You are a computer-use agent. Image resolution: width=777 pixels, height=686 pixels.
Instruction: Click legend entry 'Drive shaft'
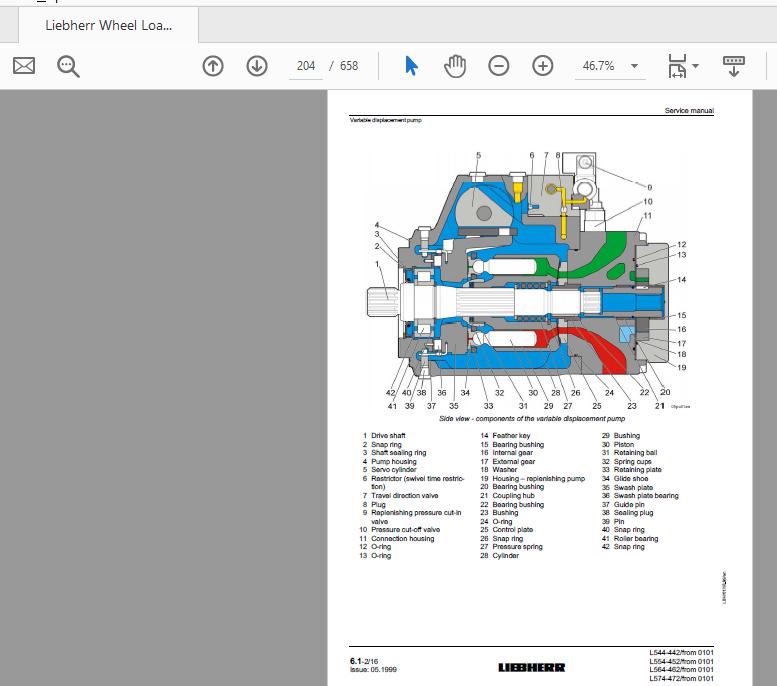[388, 436]
